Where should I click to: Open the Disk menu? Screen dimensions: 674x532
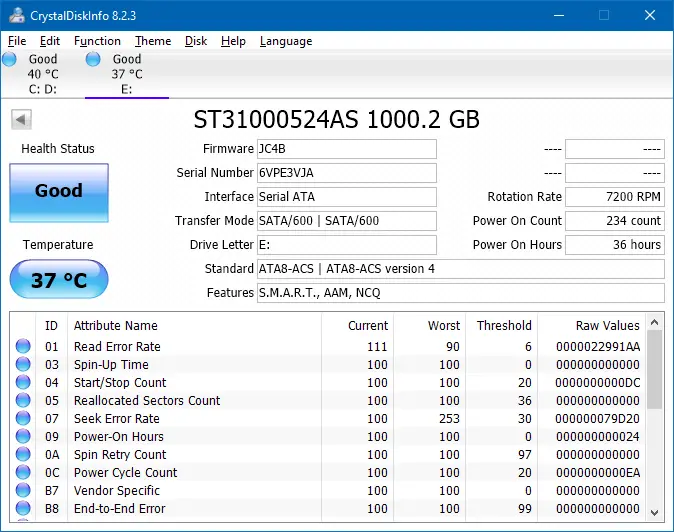(196, 41)
